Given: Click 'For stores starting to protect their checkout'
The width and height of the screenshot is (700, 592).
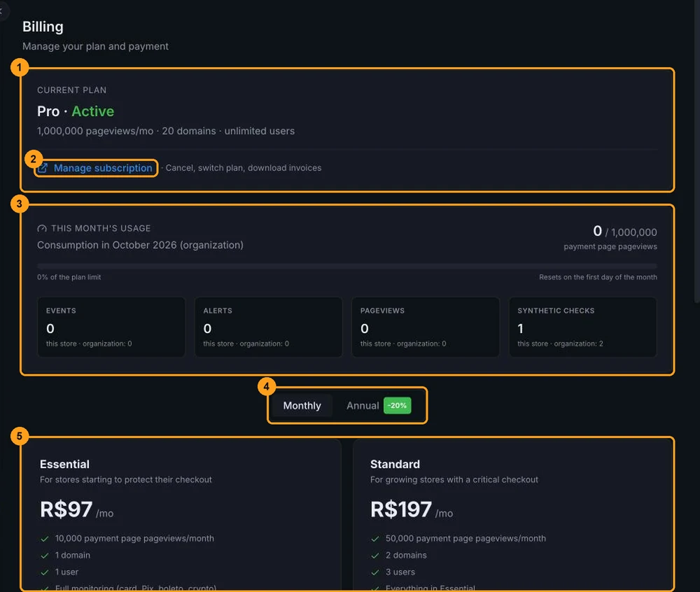Looking at the screenshot, I should pyautogui.click(x=126, y=479).
